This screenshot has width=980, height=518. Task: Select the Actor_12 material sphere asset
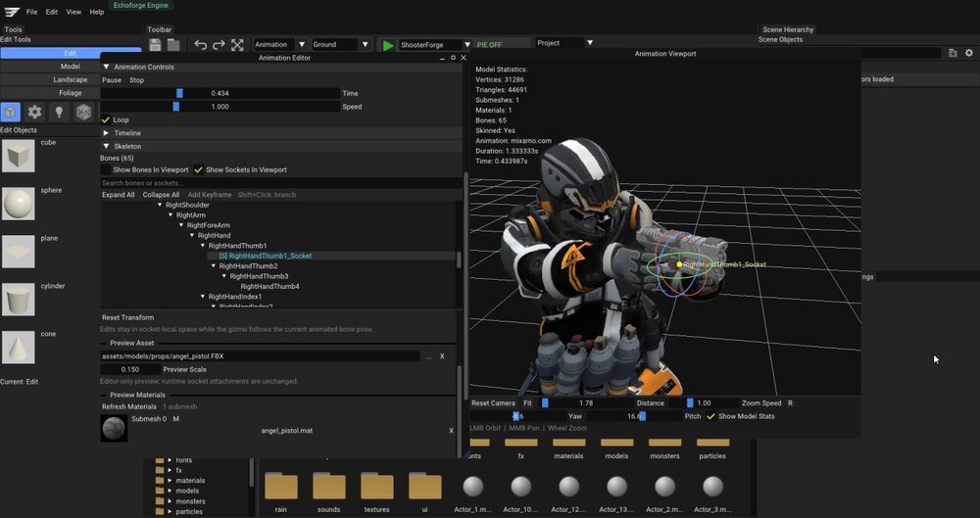(568, 486)
